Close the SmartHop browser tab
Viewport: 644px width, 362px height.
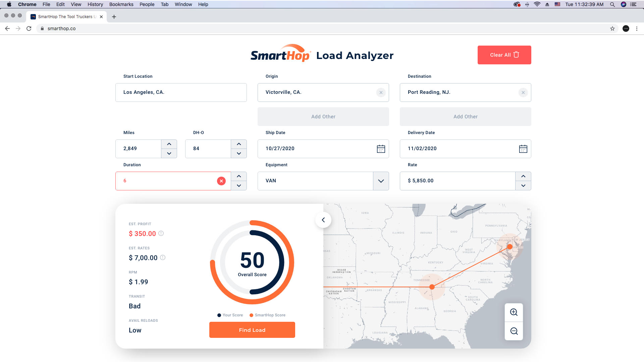point(101,17)
